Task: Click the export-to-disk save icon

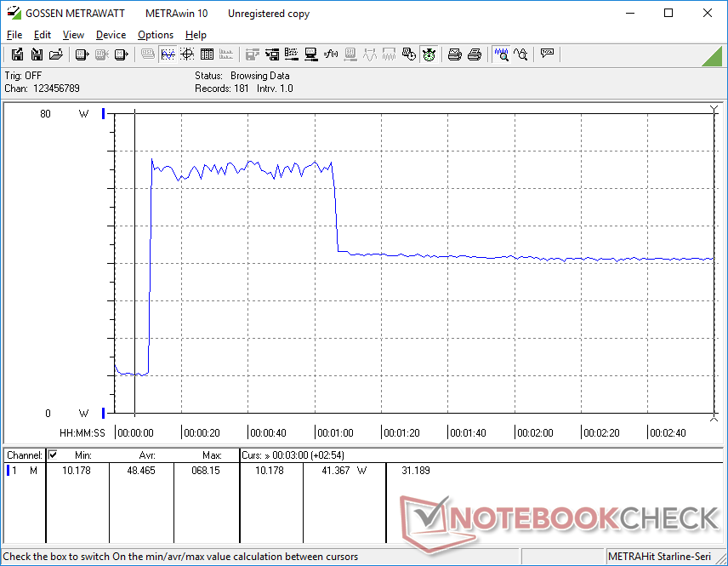Action: 17,54
